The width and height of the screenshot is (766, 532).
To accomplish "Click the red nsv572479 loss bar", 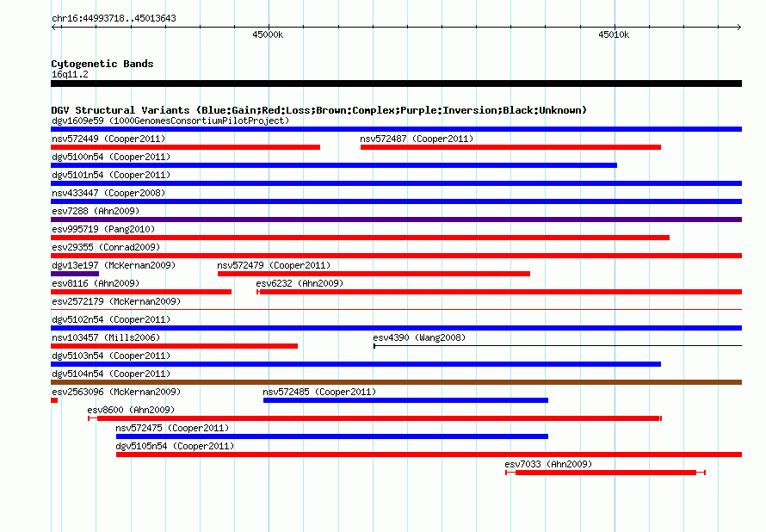I will click(x=374, y=274).
